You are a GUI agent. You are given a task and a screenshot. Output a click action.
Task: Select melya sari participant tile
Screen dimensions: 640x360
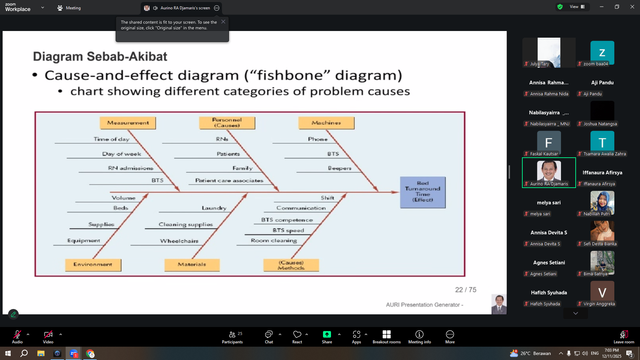pos(549,202)
